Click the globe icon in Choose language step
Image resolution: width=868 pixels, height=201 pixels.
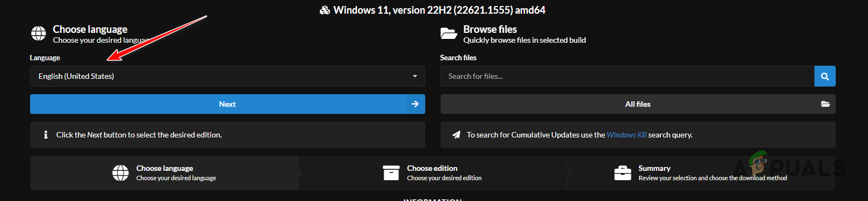(x=120, y=173)
